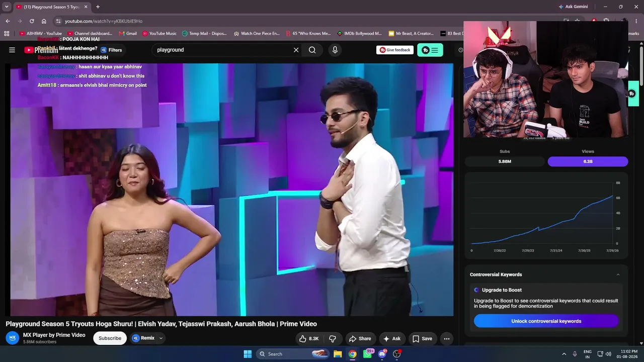
Task: Select the Subs stat pill 5.86M
Action: [x=505, y=161]
